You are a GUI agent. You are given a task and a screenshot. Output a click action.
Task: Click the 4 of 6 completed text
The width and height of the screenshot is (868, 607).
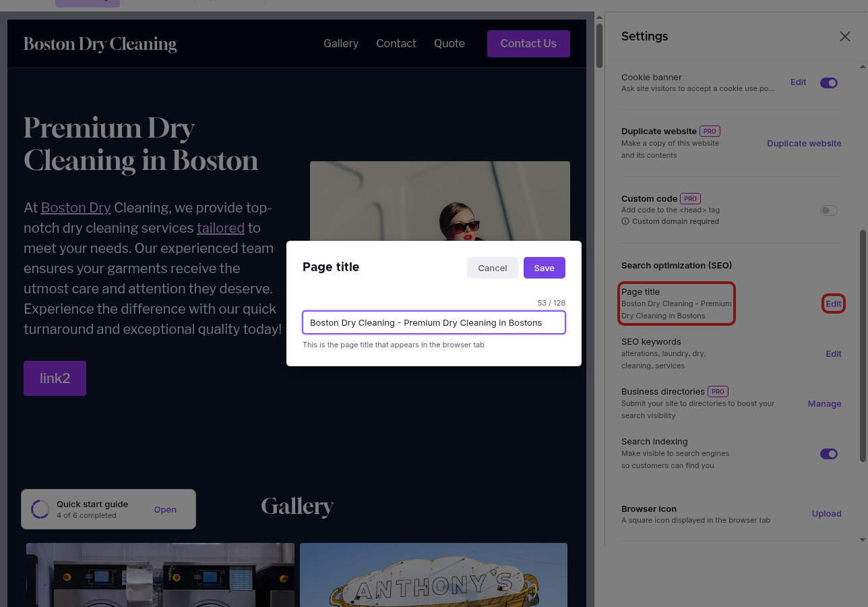click(x=86, y=515)
